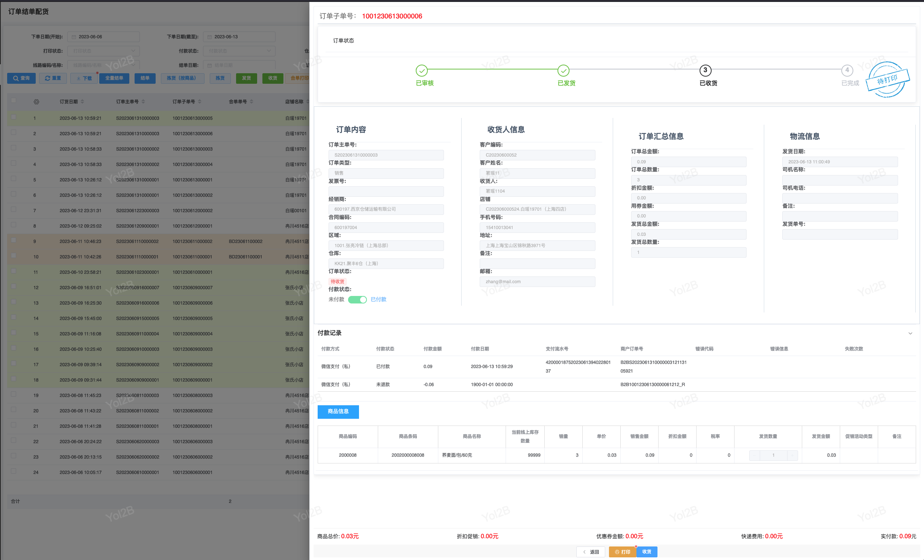Open the 打印状态 dropdown
The image size is (924, 560).
[103, 51]
